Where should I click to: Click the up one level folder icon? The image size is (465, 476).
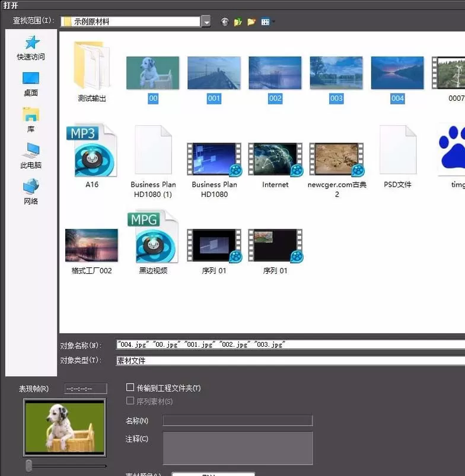[238, 22]
